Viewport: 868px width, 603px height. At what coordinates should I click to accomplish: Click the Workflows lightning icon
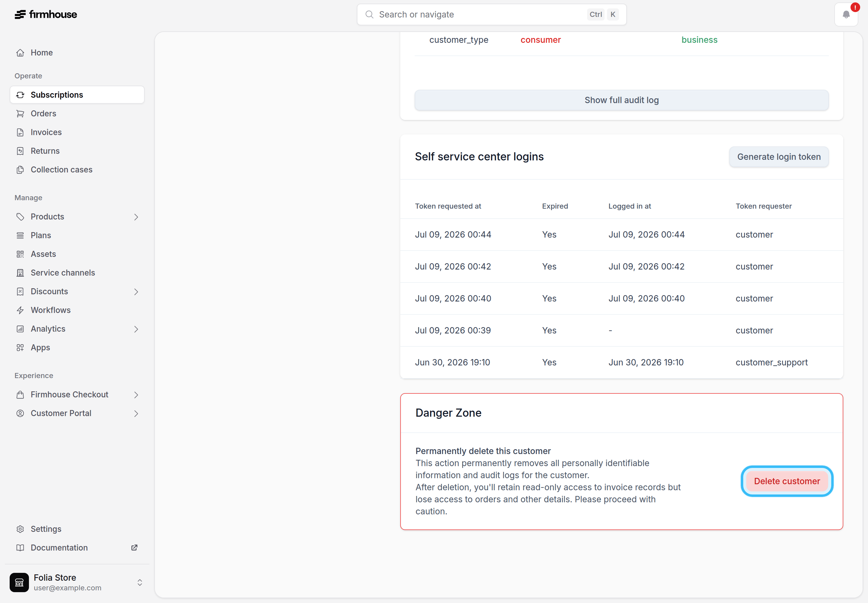pos(20,310)
